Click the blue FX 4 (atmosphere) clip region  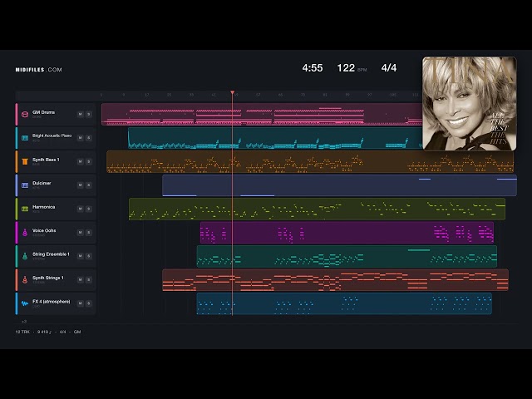pos(344,303)
